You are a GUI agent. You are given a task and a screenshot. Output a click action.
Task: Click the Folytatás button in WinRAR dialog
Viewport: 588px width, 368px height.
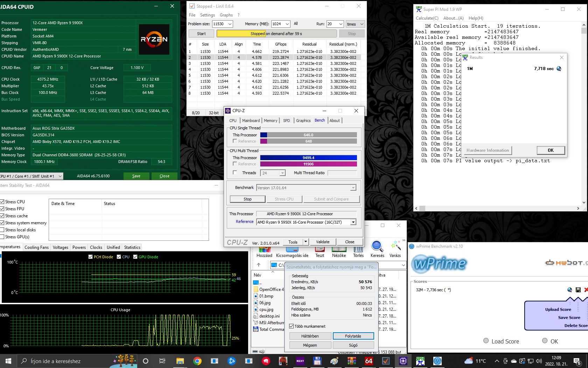pyautogui.click(x=353, y=336)
